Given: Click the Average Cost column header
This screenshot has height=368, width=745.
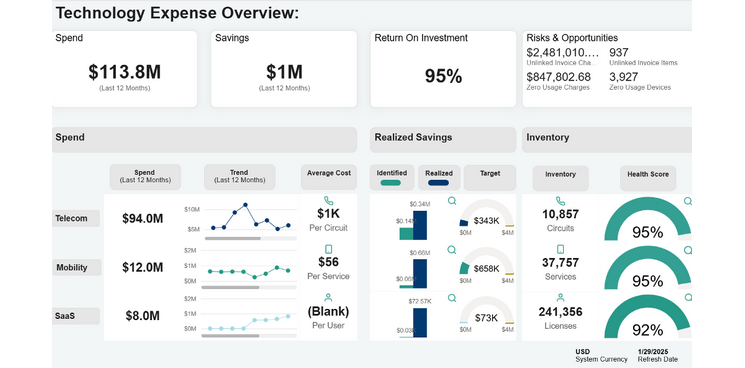Looking at the screenshot, I should click(329, 177).
